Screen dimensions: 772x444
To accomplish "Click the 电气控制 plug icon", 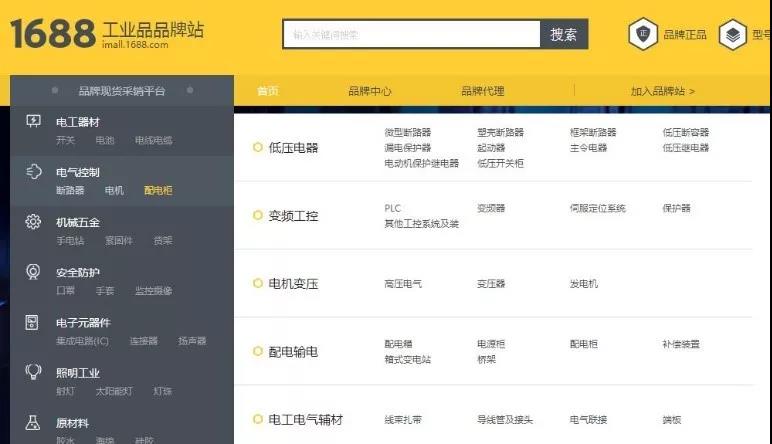I will tap(33, 172).
